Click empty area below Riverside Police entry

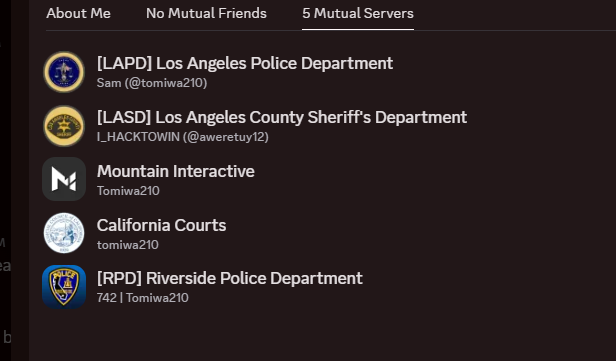tap(322, 336)
